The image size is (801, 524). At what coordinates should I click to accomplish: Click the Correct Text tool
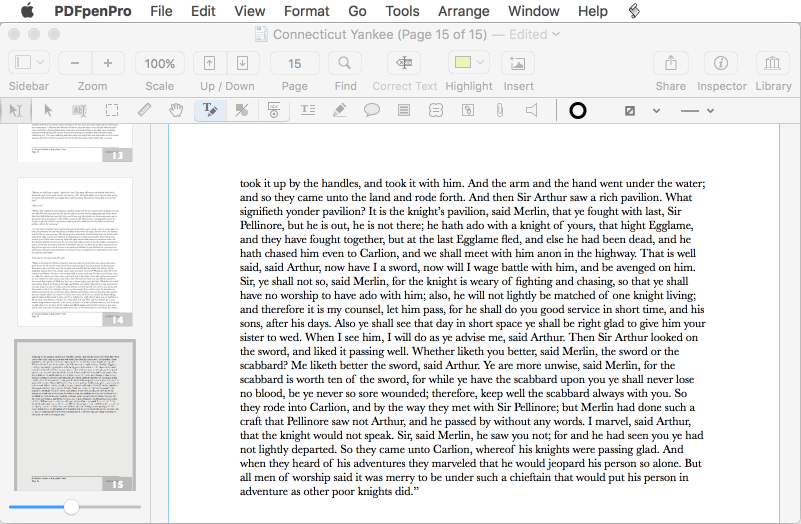[x=404, y=63]
